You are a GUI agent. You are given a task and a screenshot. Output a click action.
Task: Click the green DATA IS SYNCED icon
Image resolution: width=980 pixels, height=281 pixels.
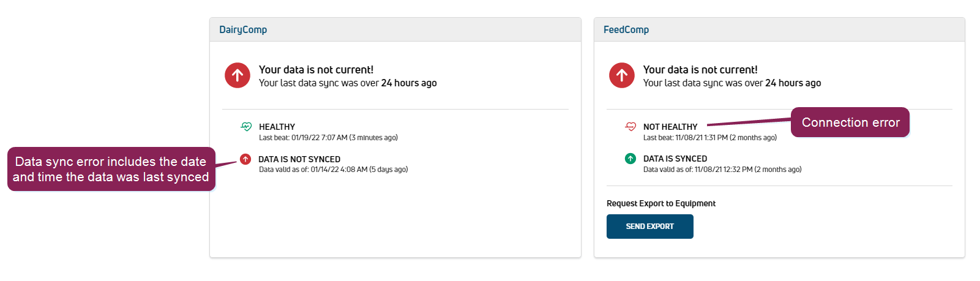tap(630, 159)
